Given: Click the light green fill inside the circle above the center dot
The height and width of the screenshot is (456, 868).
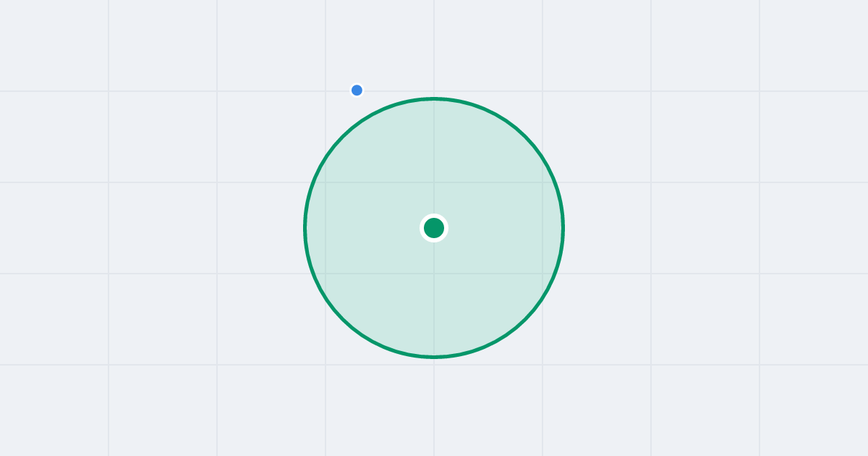Looking at the screenshot, I should [434, 159].
